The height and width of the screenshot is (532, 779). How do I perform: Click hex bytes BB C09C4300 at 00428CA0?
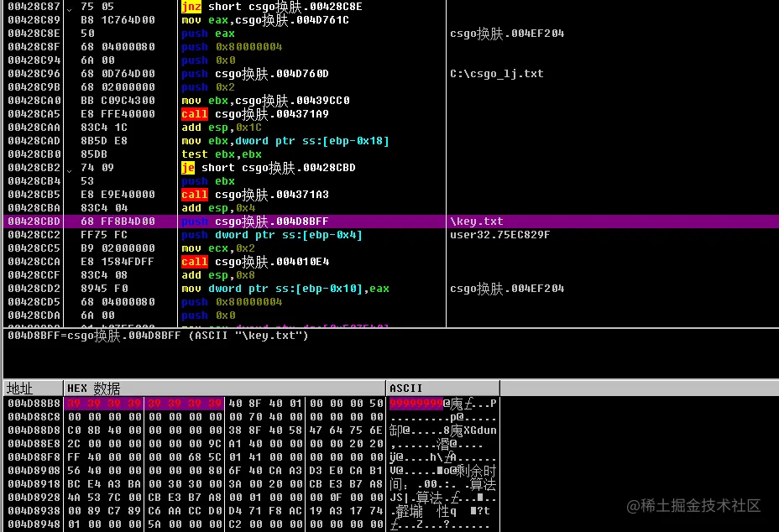[118, 101]
